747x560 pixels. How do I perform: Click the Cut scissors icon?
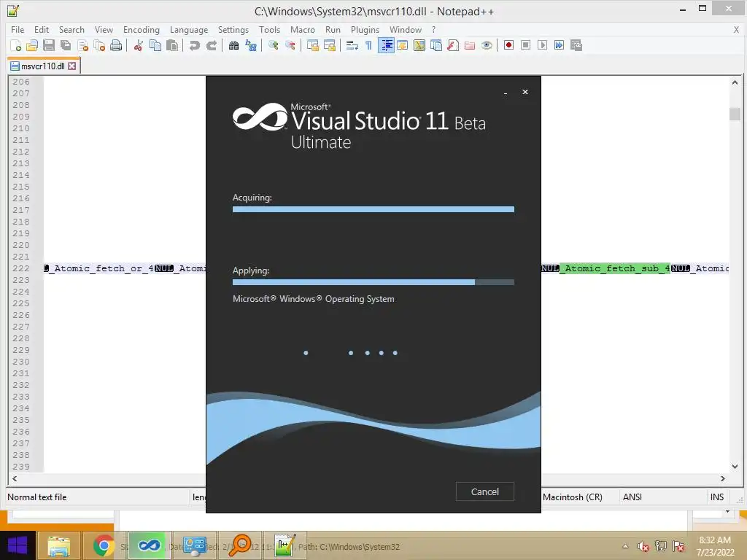138,46
